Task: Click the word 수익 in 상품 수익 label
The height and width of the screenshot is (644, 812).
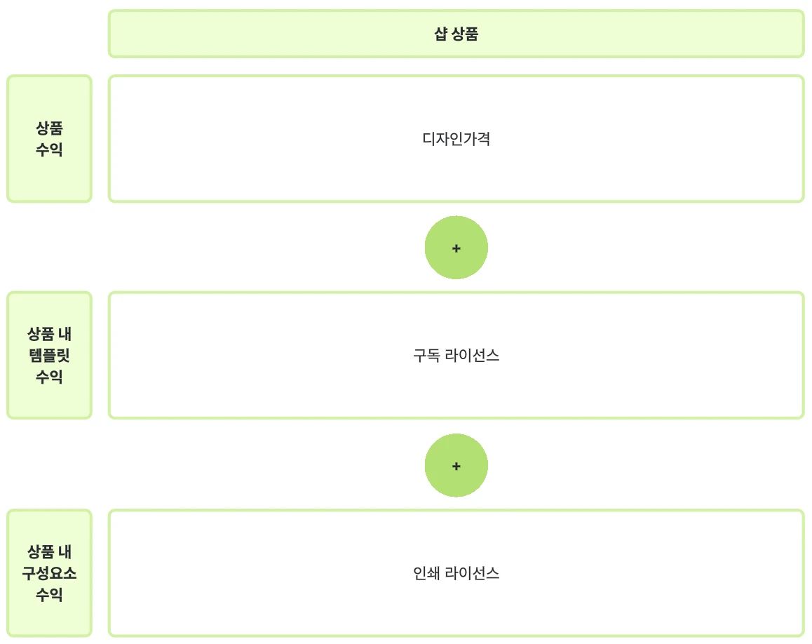Action: coord(49,149)
